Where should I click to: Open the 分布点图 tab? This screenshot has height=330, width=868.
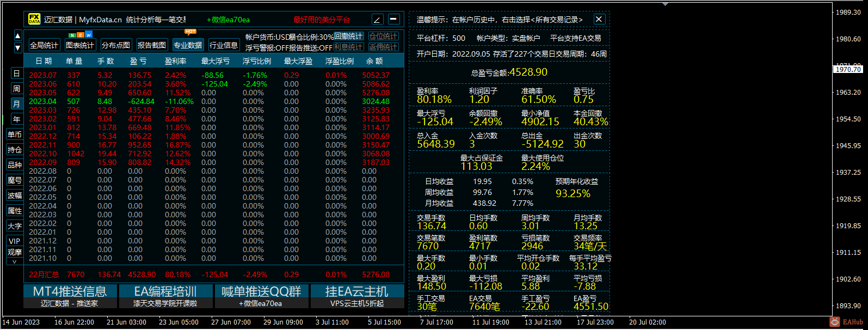[x=116, y=45]
